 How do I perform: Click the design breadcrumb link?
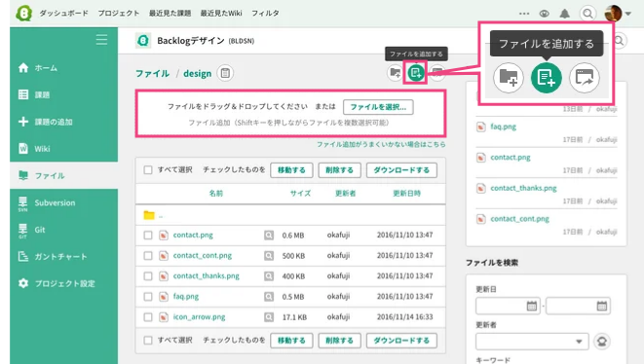click(197, 73)
